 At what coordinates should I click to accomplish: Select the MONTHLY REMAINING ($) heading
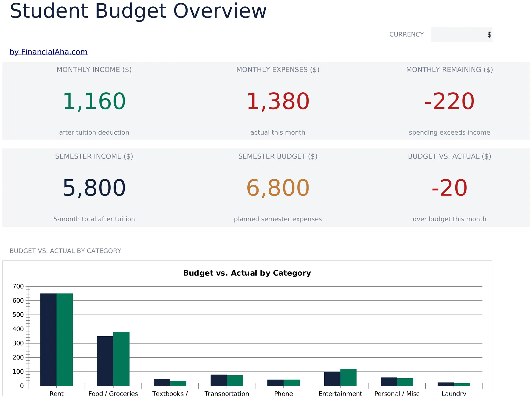450,70
